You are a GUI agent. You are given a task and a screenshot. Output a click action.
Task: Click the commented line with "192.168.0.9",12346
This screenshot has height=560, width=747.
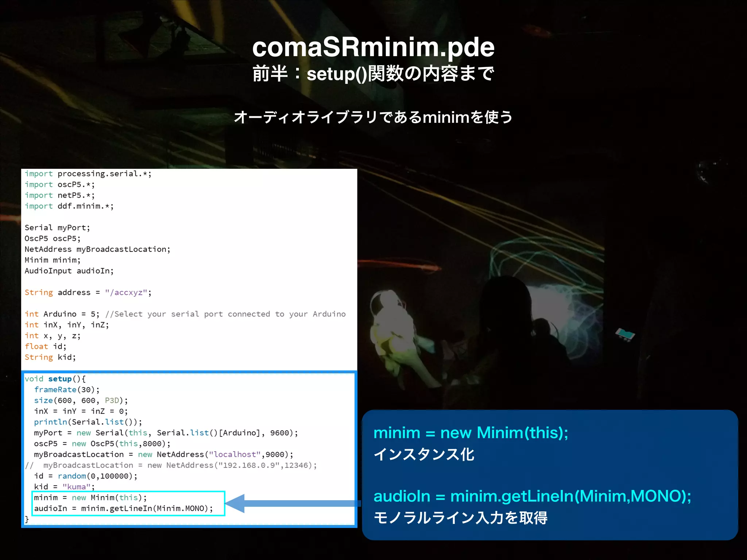pos(171,465)
